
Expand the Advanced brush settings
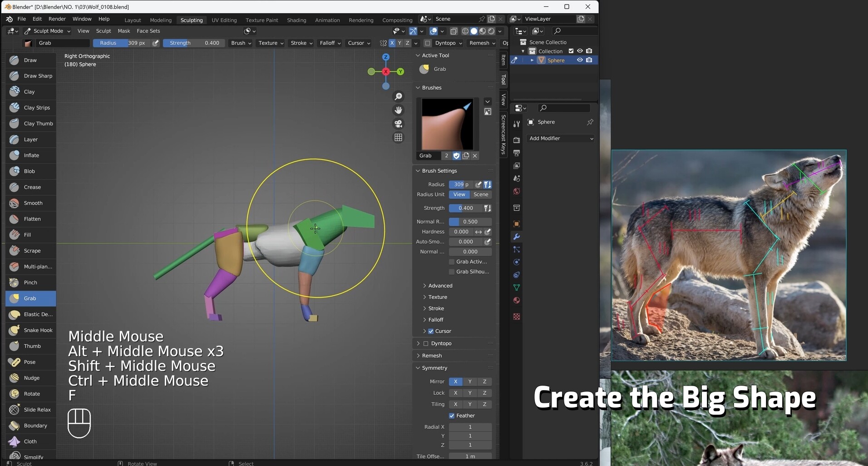(440, 286)
